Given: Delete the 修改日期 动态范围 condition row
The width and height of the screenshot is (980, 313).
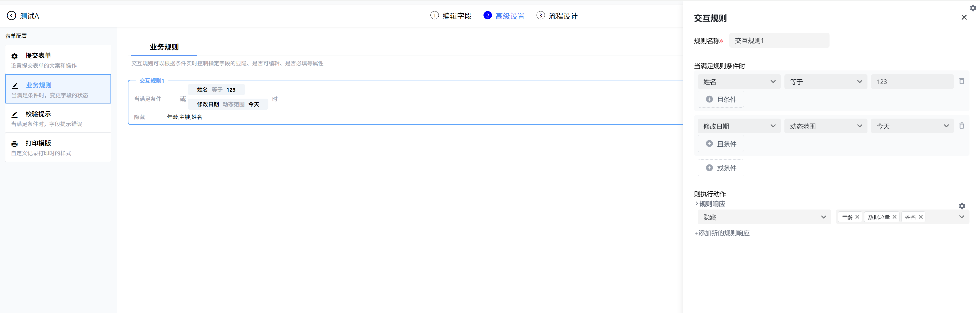Looking at the screenshot, I should [961, 126].
